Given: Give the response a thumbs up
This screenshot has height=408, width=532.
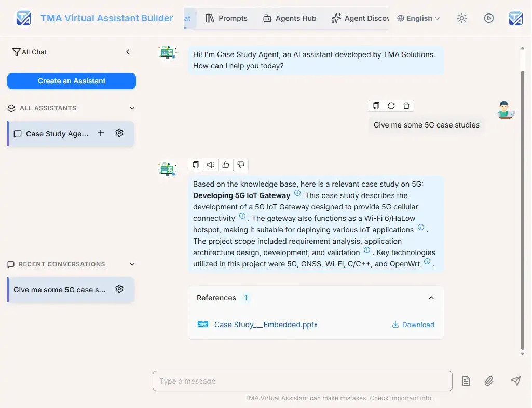Looking at the screenshot, I should [226, 164].
